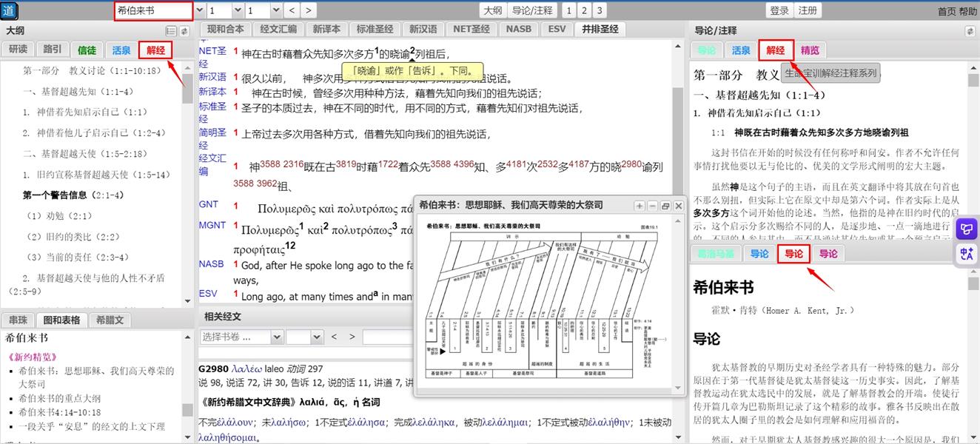Click the translate icon on right edge
This screenshot has height=444, width=980.
coord(967,254)
